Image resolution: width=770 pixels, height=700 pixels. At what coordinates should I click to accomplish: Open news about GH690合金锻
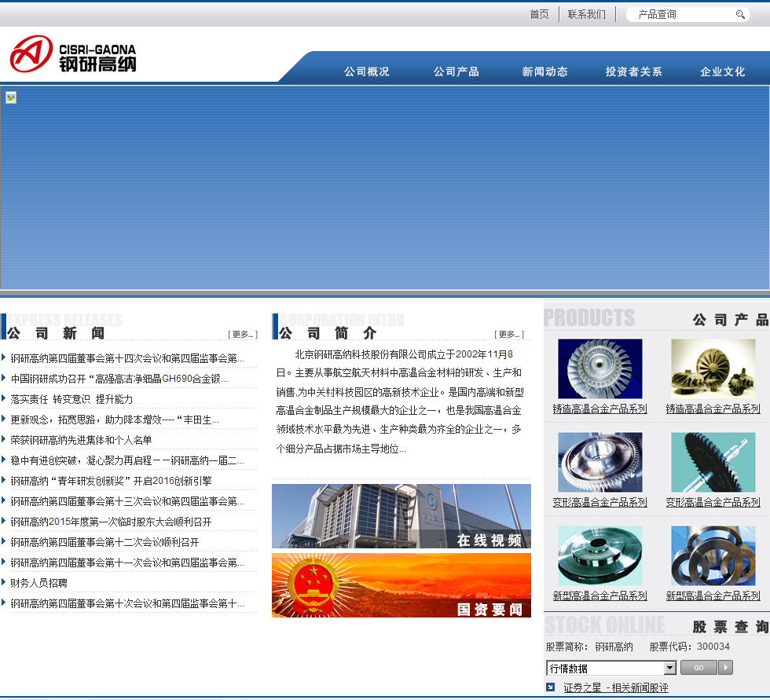(x=119, y=379)
